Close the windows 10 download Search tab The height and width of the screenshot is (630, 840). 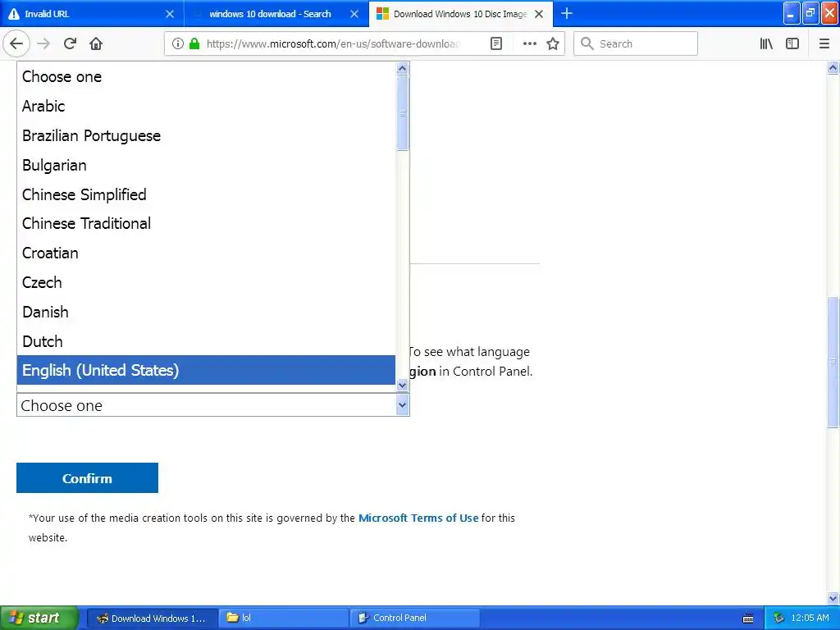coord(354,14)
